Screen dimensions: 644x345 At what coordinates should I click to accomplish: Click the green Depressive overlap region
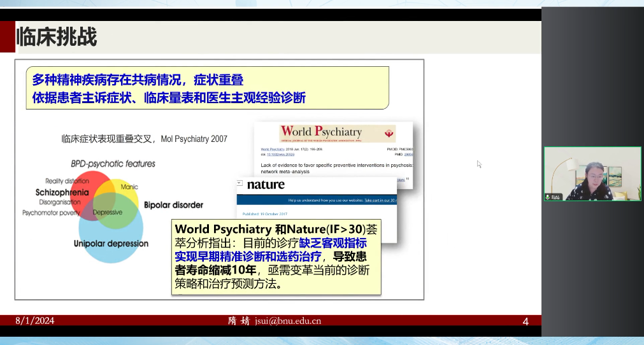pos(107,211)
